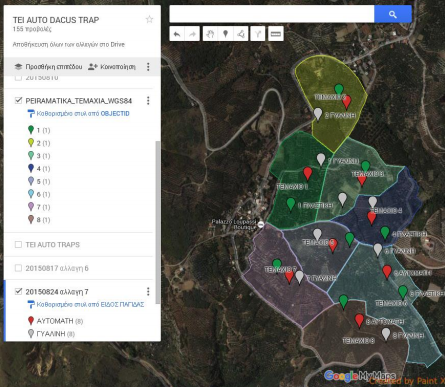Screen dimensions: 445x387
Task: Click the blue search button
Action: tap(393, 14)
